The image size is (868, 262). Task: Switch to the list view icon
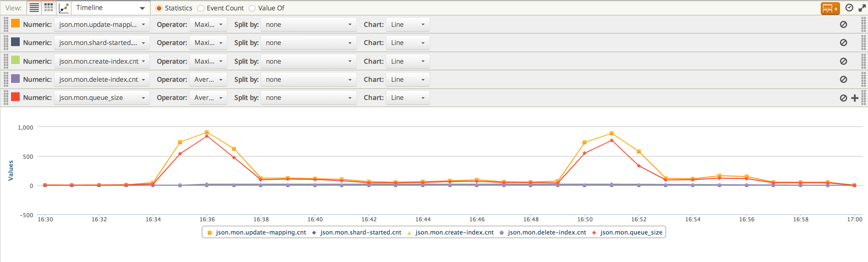(x=34, y=8)
